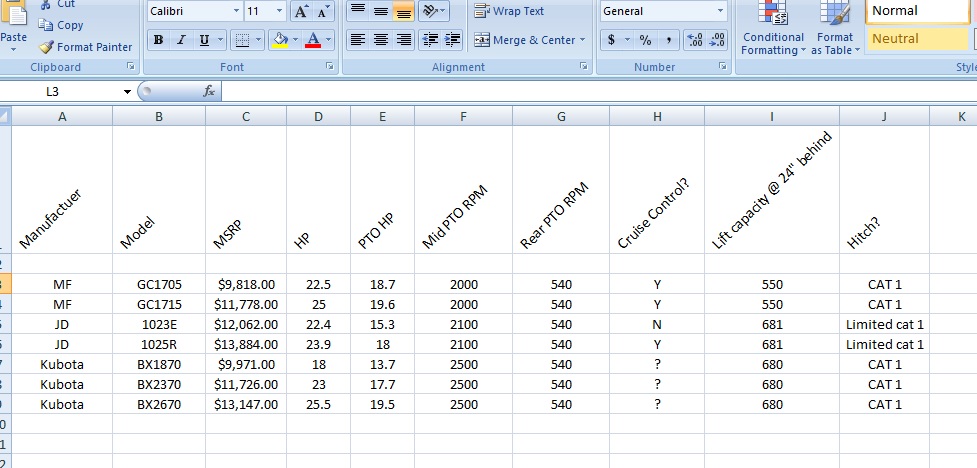The height and width of the screenshot is (468, 977).
Task: Toggle Underline formatting
Action: click(x=204, y=41)
